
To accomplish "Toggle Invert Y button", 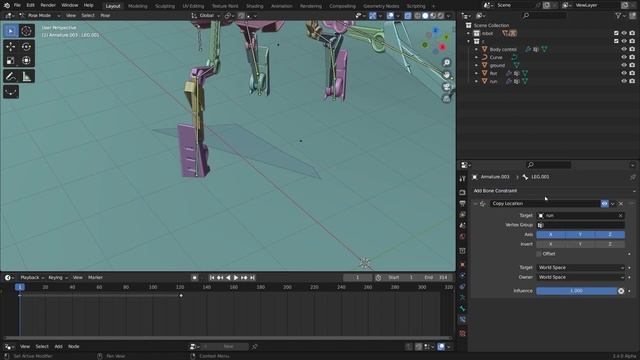I will point(580,244).
